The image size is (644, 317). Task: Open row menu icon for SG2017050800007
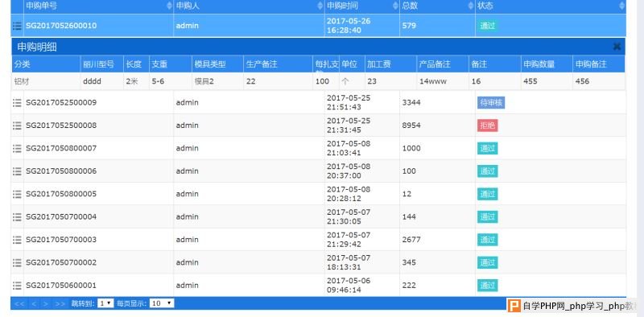tap(17, 148)
